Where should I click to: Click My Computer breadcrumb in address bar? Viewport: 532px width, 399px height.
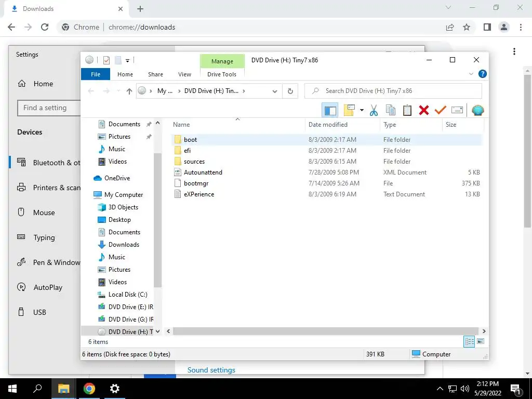165,91
